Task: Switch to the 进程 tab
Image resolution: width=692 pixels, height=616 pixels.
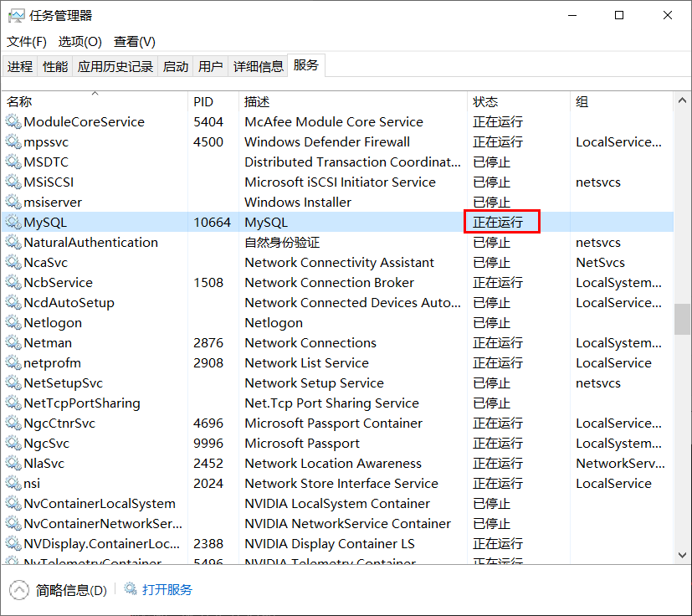Action: tap(20, 66)
